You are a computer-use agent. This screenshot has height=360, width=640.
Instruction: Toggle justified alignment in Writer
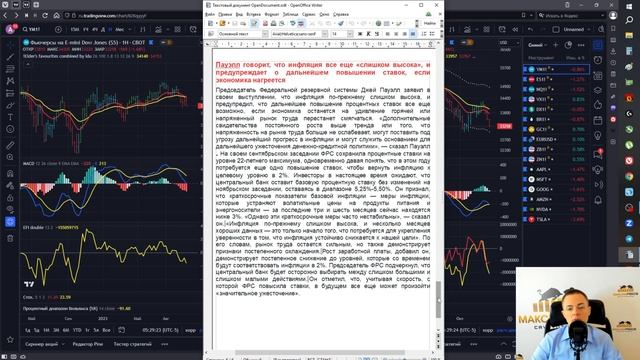pyautogui.click(x=413, y=34)
